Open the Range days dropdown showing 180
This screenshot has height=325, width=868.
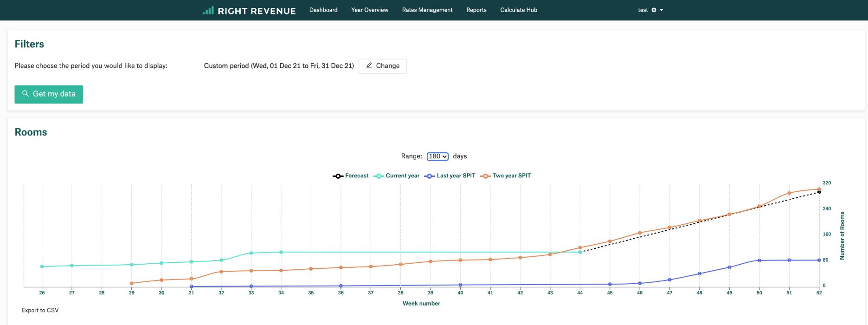(437, 156)
